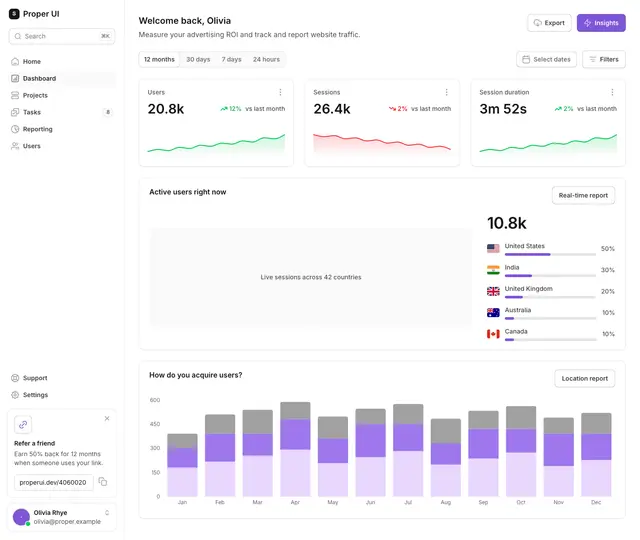The height and width of the screenshot is (540, 640).
Task: Copy the referral link with copy icon
Action: (103, 482)
